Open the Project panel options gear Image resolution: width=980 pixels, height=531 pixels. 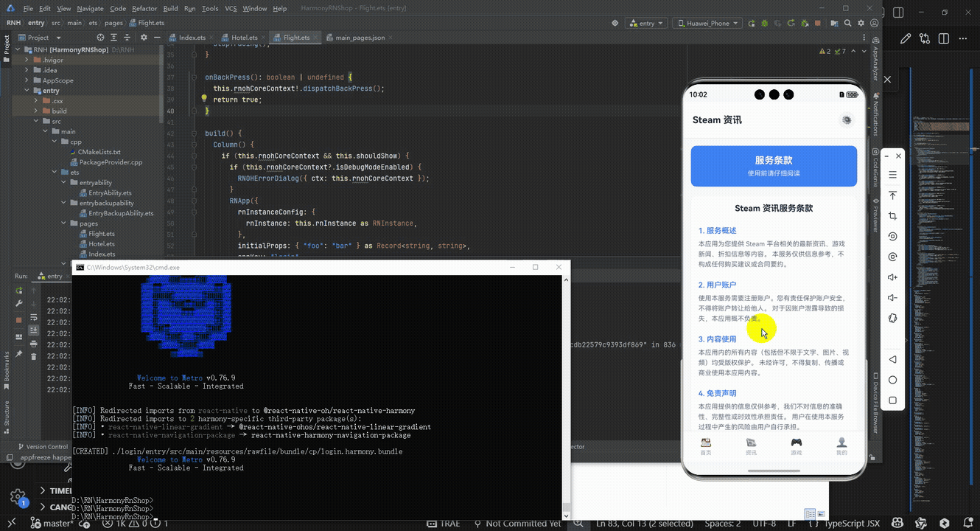pos(144,38)
